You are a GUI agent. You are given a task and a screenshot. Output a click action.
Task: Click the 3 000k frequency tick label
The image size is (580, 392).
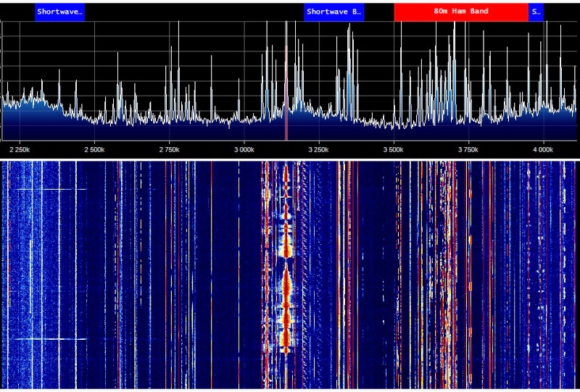point(244,149)
